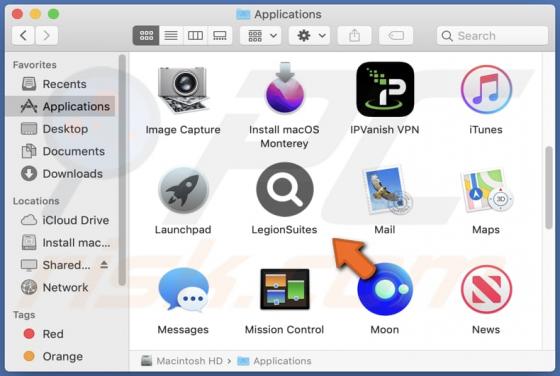Screen dimensions: 560x376
Task: Click the Applications folder icon in title bar
Action: click(x=243, y=14)
